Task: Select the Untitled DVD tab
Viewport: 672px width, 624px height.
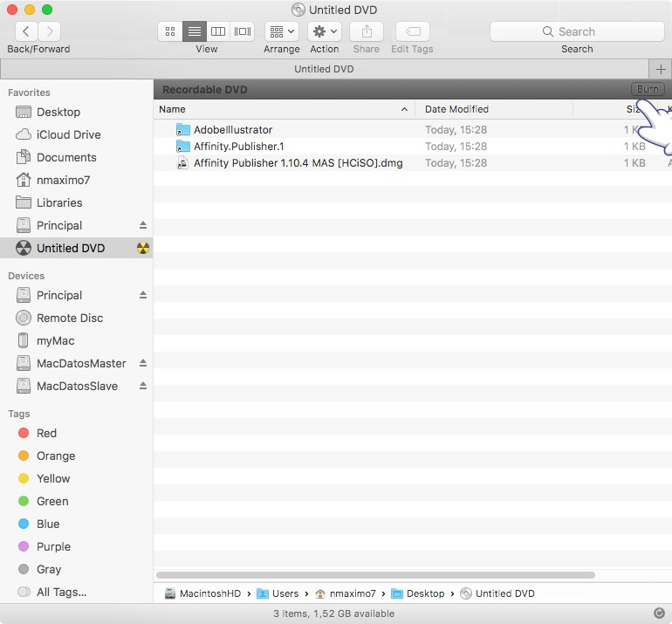Action: point(323,69)
